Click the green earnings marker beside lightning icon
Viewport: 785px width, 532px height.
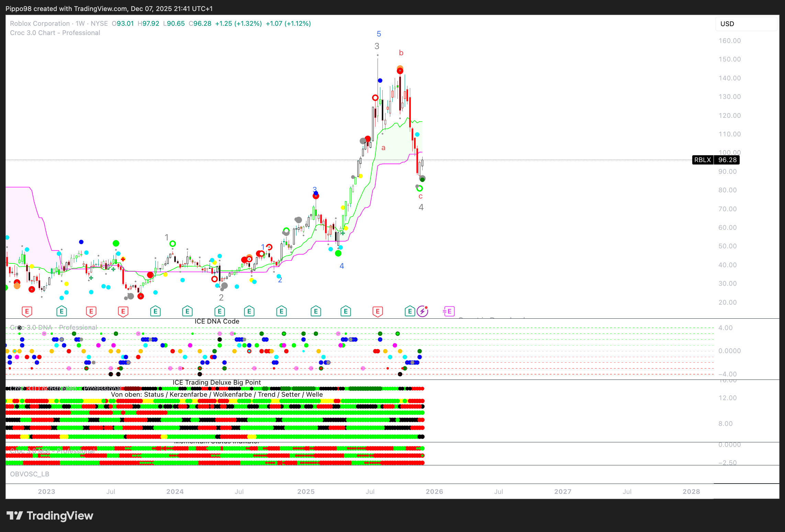(410, 312)
